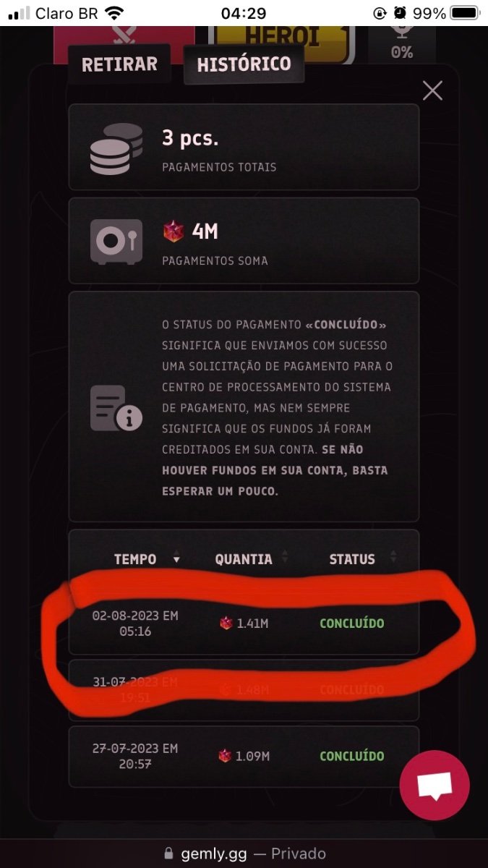Open the red live chat bubble
Image resolution: width=488 pixels, height=868 pixels.
pos(435,785)
